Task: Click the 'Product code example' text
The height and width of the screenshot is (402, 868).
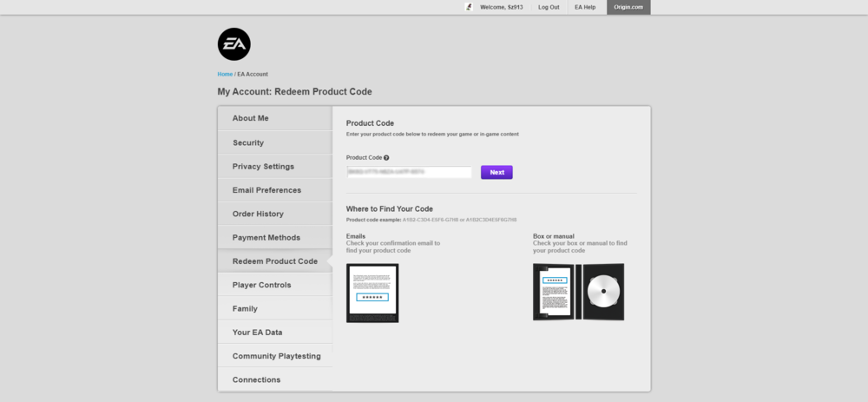Action: (x=431, y=220)
